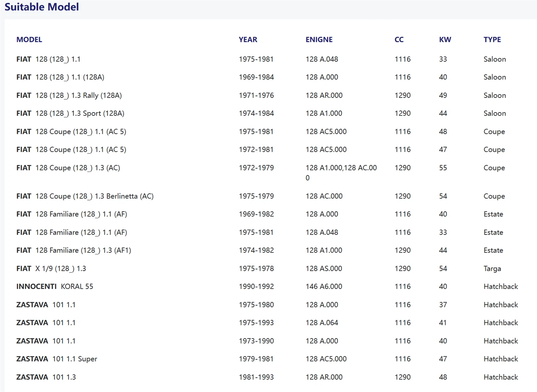Click model FIAT 128 Coupe 1.3 Berlinetta (AC)
The height and width of the screenshot is (392, 537).
click(x=85, y=196)
